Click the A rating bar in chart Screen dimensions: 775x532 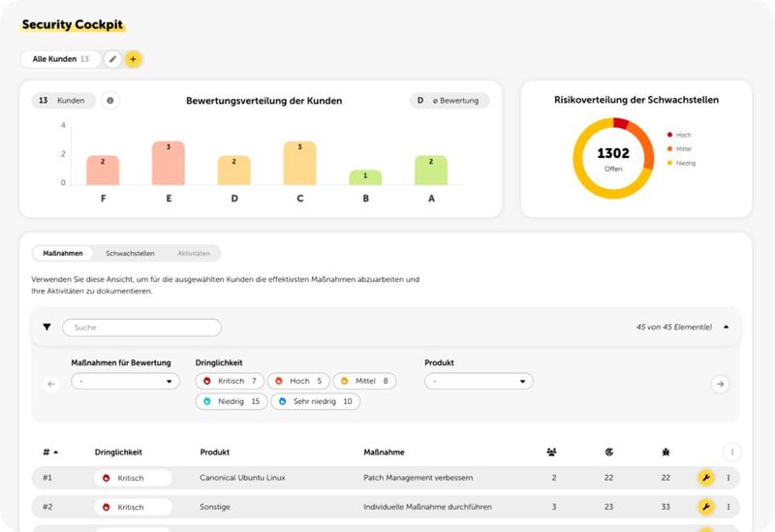point(431,171)
